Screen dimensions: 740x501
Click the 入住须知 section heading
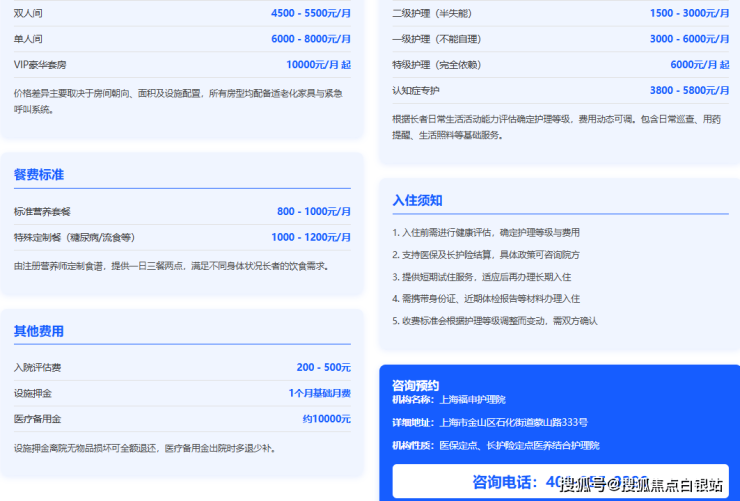(x=417, y=200)
